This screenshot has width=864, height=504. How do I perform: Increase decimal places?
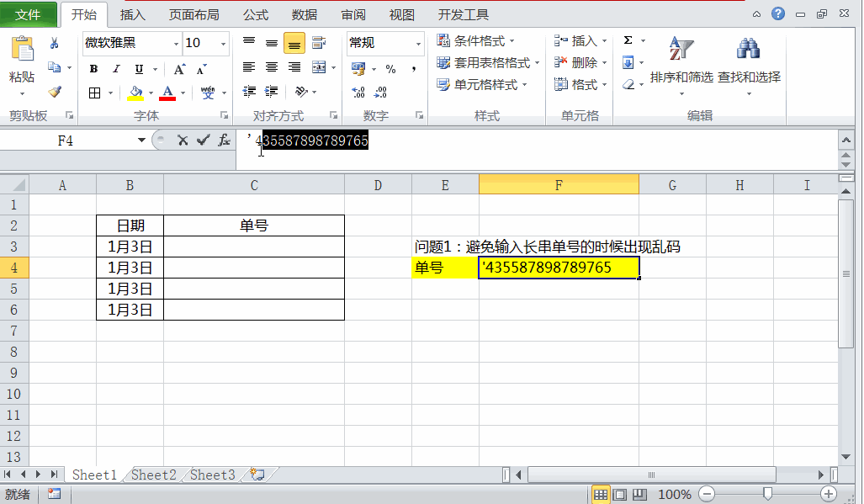click(x=358, y=92)
